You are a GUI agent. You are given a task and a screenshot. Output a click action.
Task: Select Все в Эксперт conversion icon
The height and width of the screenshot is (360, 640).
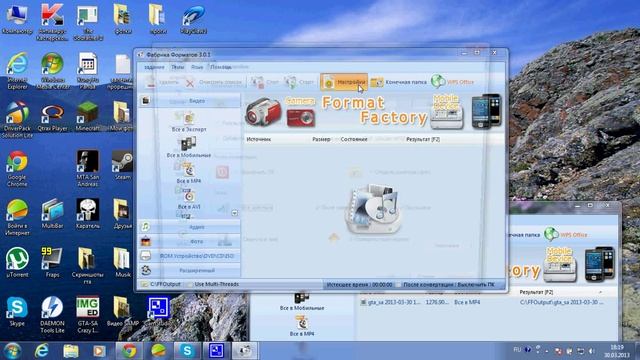189,122
